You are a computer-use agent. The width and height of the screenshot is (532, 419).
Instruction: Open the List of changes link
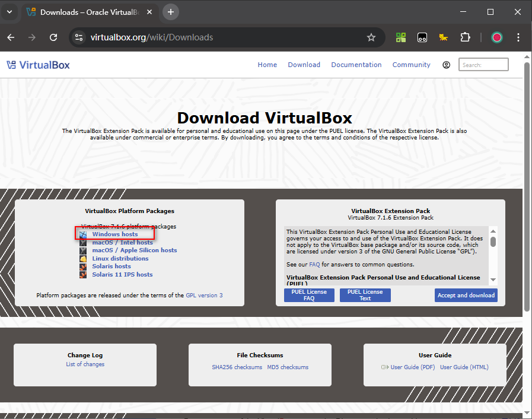(85, 364)
